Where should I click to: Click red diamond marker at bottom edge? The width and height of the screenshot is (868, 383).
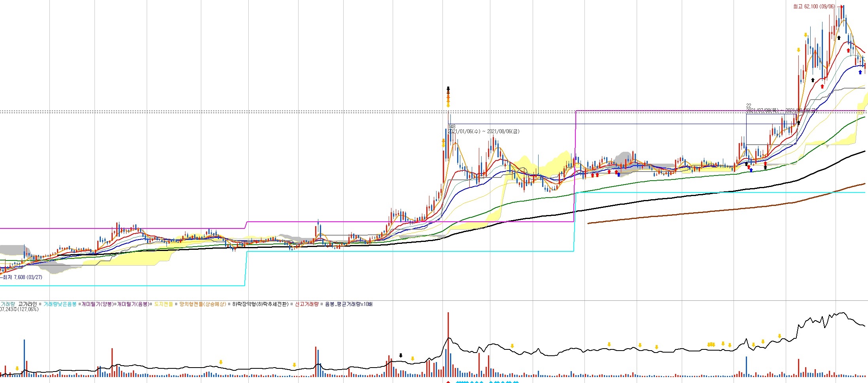tap(448, 382)
